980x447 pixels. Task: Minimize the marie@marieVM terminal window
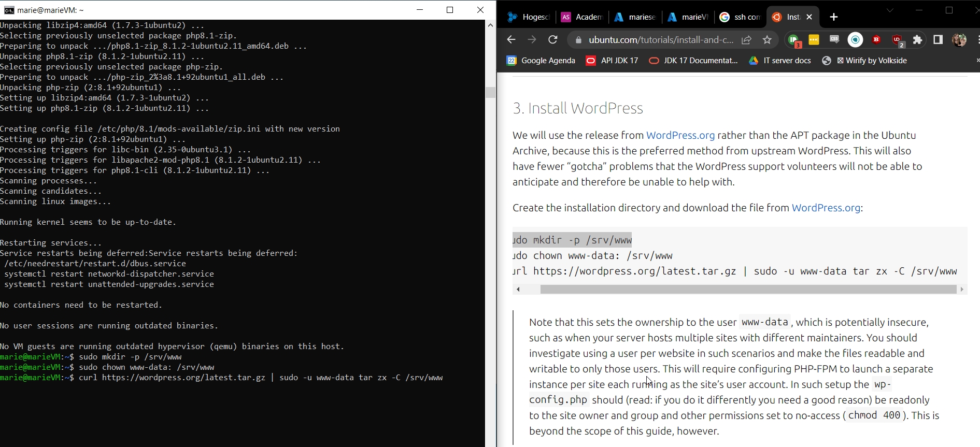[x=420, y=10]
